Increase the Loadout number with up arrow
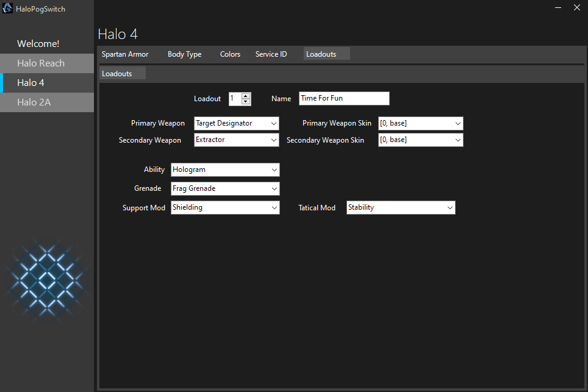Viewport: 588px width, 392px height. click(x=246, y=96)
